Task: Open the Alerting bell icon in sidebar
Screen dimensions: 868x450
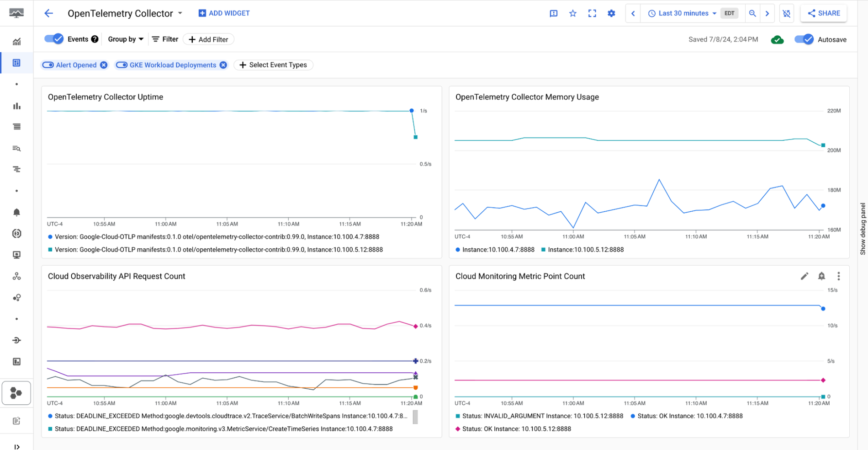Action: pos(16,212)
